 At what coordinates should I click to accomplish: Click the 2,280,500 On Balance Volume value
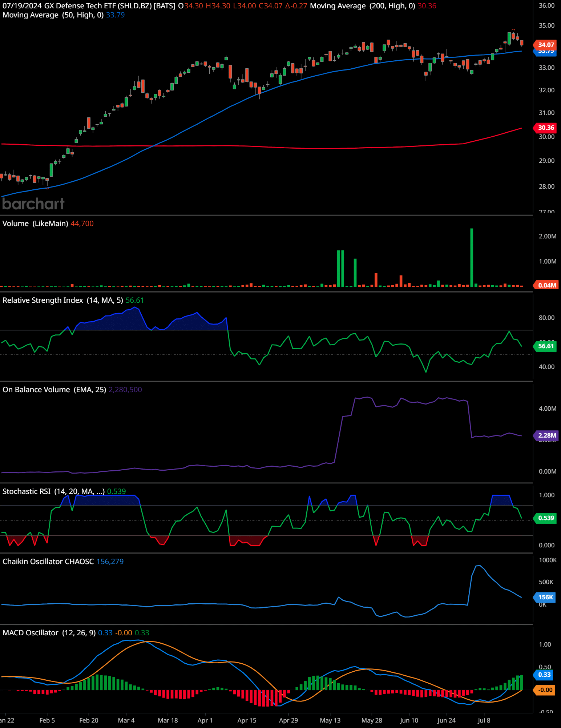tap(125, 390)
